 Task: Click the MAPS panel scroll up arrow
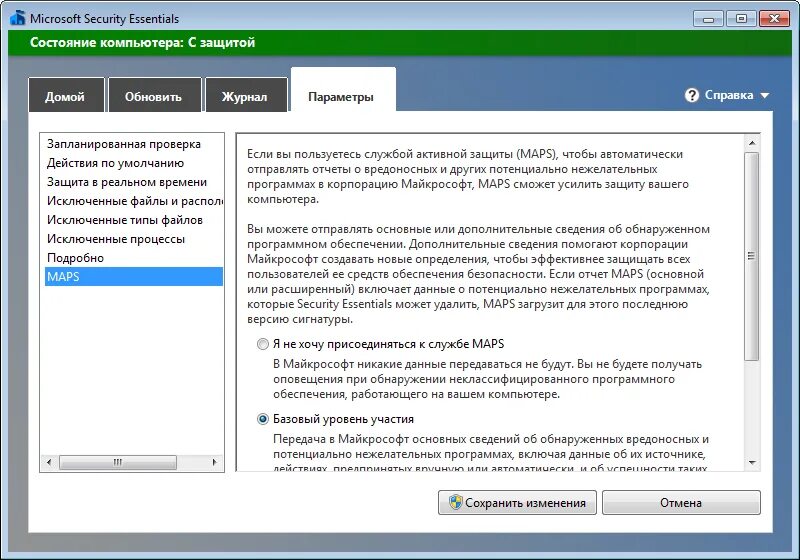(752, 143)
